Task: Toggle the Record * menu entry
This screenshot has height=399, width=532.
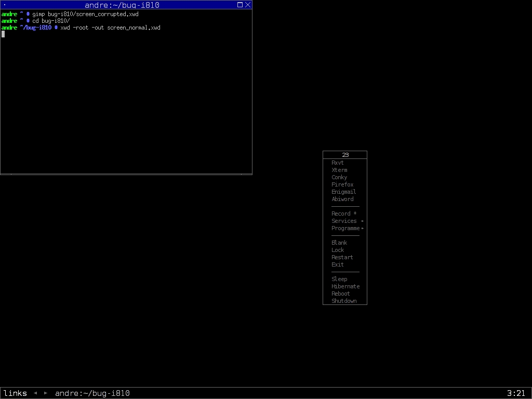Action: [x=344, y=214]
